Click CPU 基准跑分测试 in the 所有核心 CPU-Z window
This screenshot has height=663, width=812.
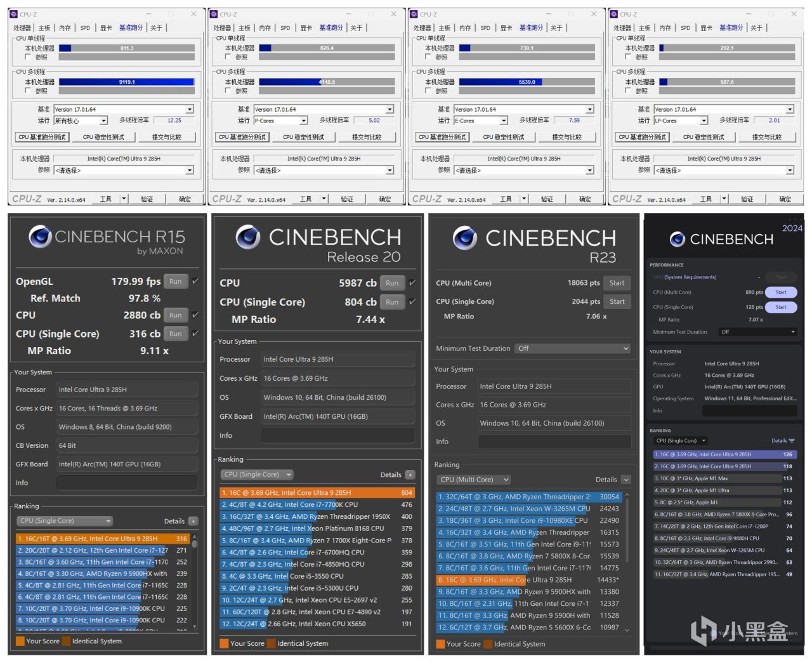tap(42, 137)
